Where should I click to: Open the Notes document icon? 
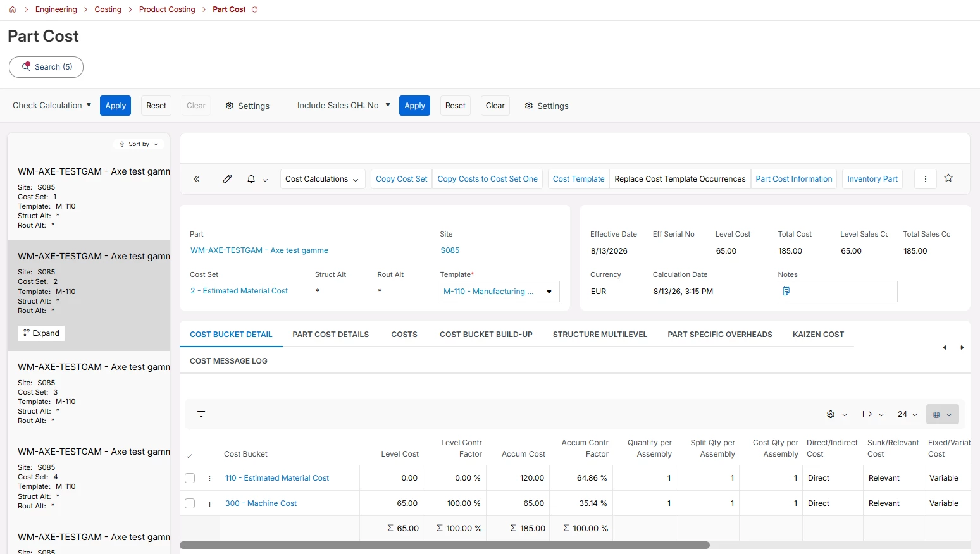[786, 292]
